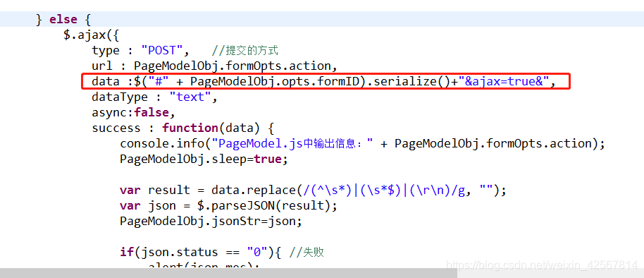Click "function(data)" on the success line
The height and width of the screenshot is (278, 644).
[x=211, y=128]
